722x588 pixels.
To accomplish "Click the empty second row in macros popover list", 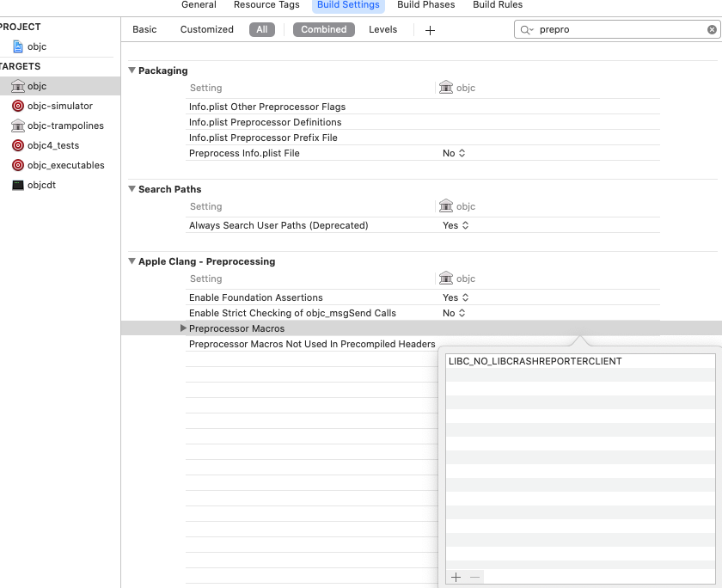I will coord(581,375).
